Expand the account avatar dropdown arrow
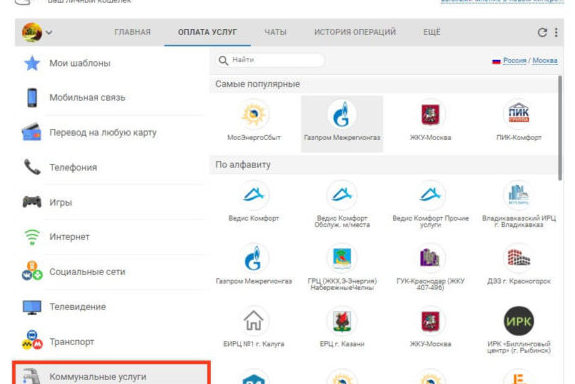575x384 pixels. (x=49, y=33)
